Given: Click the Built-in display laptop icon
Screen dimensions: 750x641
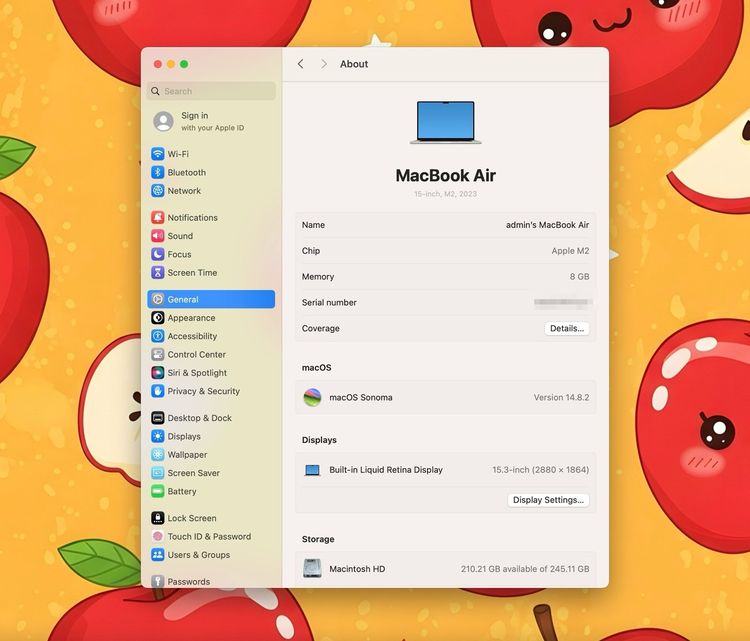Looking at the screenshot, I should pyautogui.click(x=312, y=470).
